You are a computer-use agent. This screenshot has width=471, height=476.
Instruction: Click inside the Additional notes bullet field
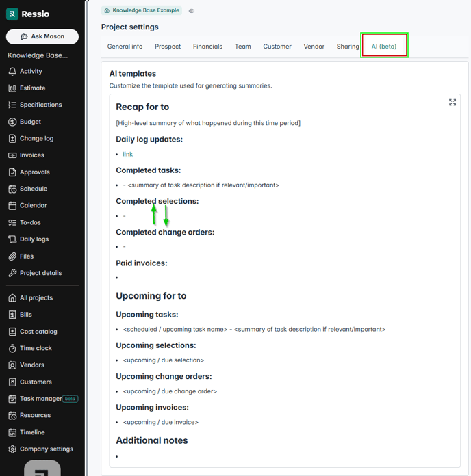tap(205, 456)
